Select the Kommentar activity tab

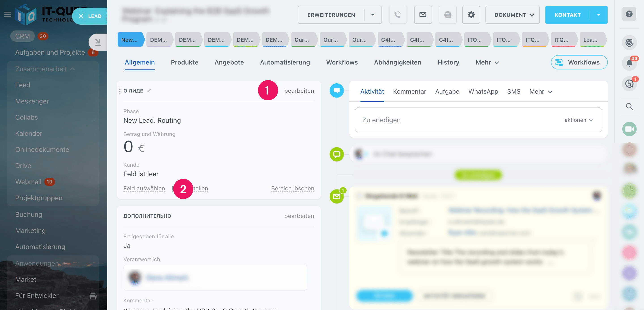coord(409,91)
